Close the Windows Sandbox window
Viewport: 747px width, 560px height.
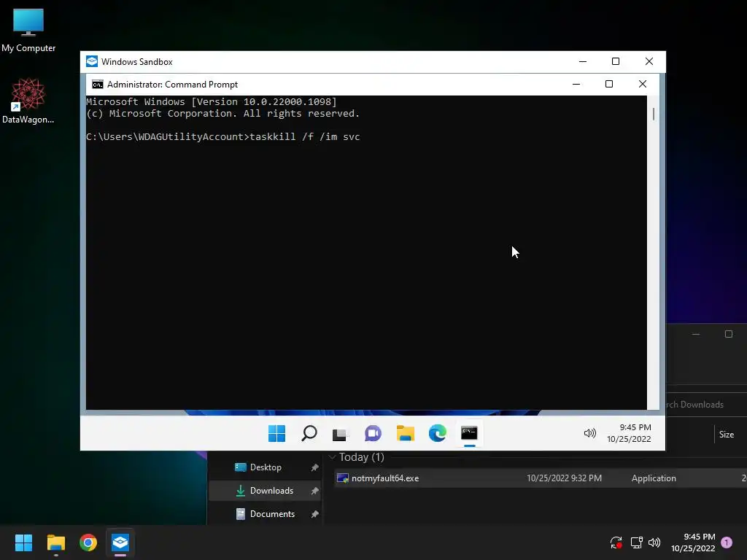click(649, 61)
